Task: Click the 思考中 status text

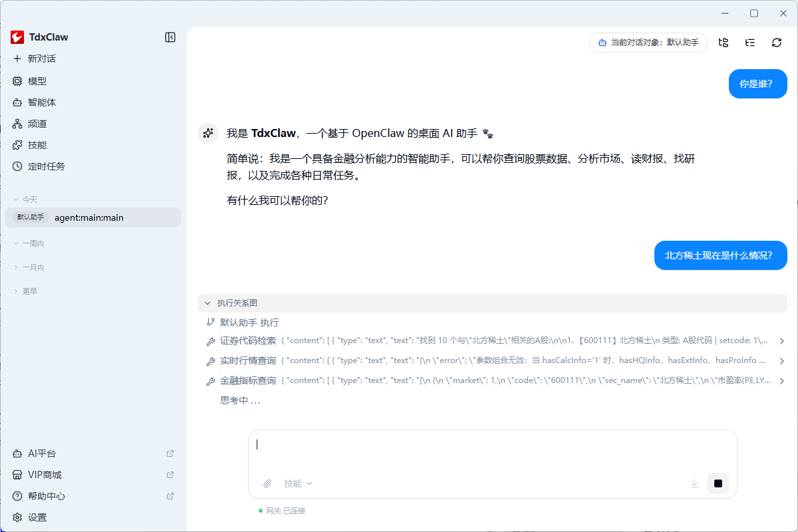Action: (x=240, y=400)
